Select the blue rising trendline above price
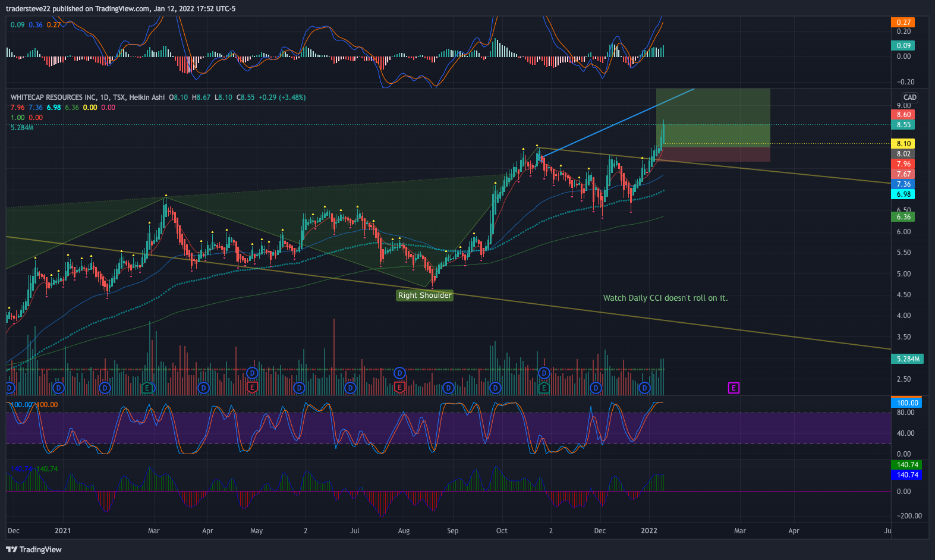The height and width of the screenshot is (560, 935). [x=618, y=123]
